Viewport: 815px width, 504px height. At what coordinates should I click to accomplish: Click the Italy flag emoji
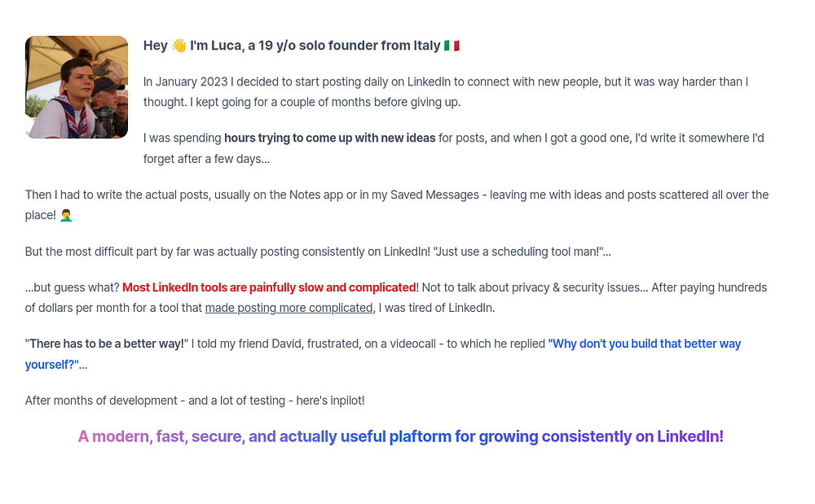452,46
